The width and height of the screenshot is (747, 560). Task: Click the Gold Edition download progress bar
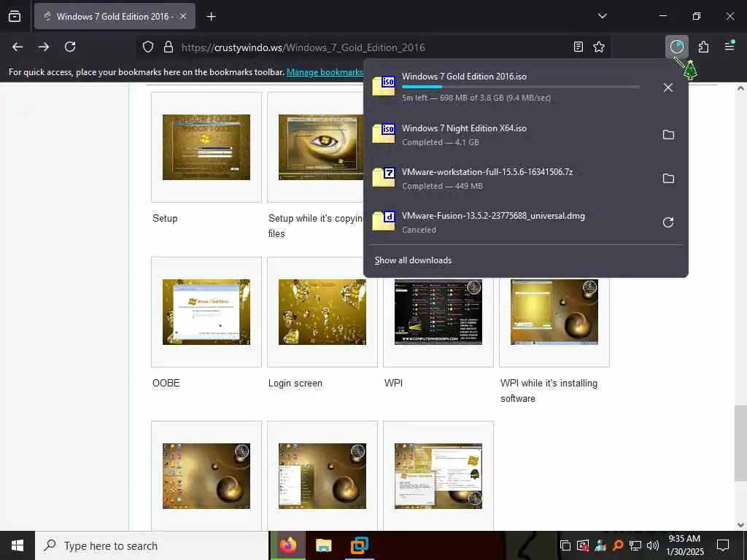point(521,87)
